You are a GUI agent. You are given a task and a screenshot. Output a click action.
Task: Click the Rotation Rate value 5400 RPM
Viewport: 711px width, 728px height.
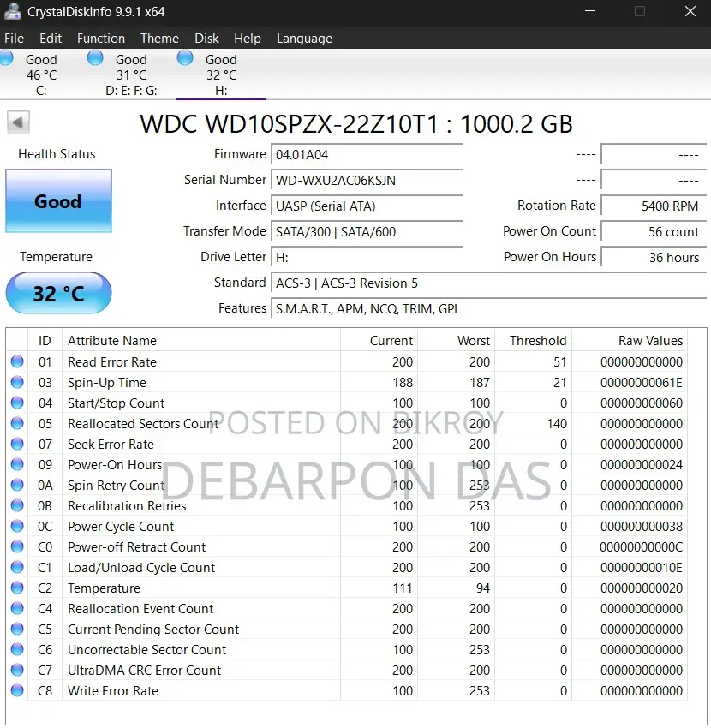(x=654, y=206)
